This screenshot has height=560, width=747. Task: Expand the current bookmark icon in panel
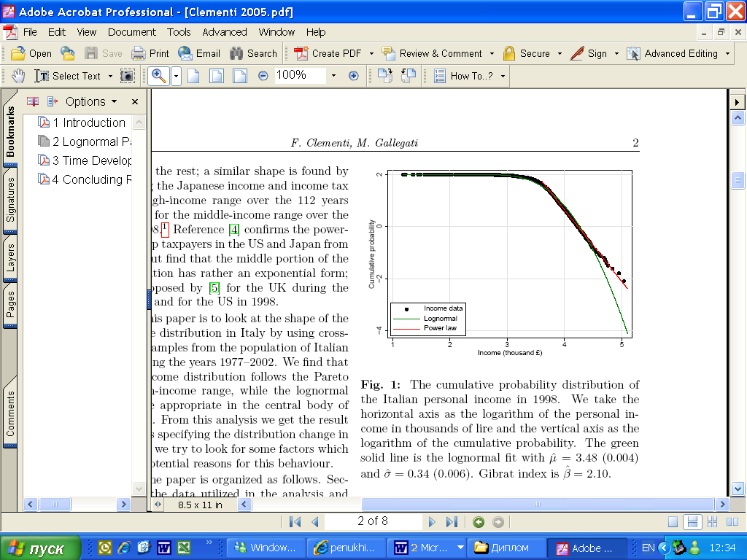point(33,101)
